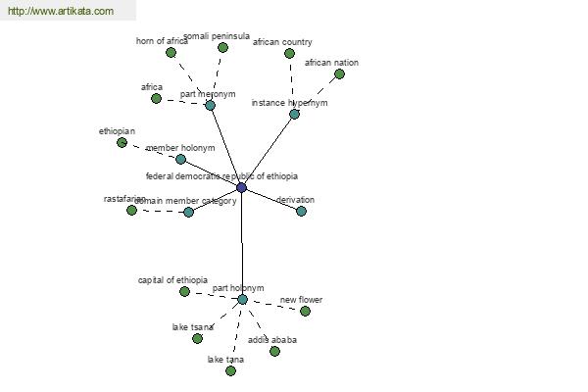The width and height of the screenshot is (588, 392).
Task: Click the derivation node
Action: (301, 212)
